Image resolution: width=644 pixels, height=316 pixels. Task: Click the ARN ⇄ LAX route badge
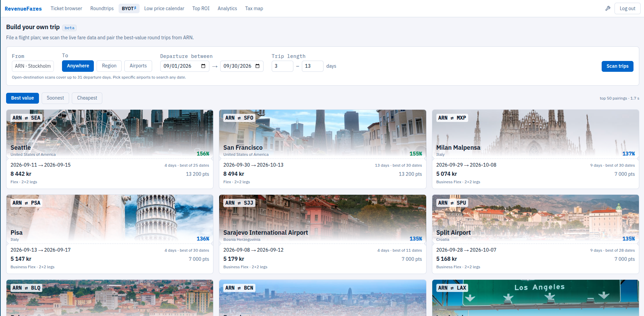452,288
